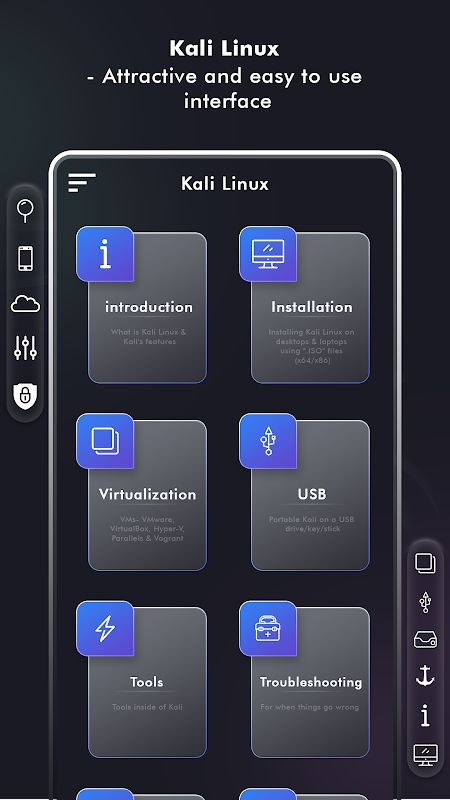Open the introduction section title
450x800 pixels.
point(149,307)
